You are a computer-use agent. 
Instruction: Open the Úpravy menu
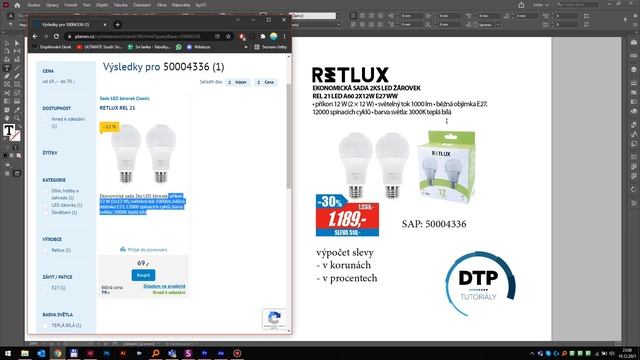coord(52,5)
